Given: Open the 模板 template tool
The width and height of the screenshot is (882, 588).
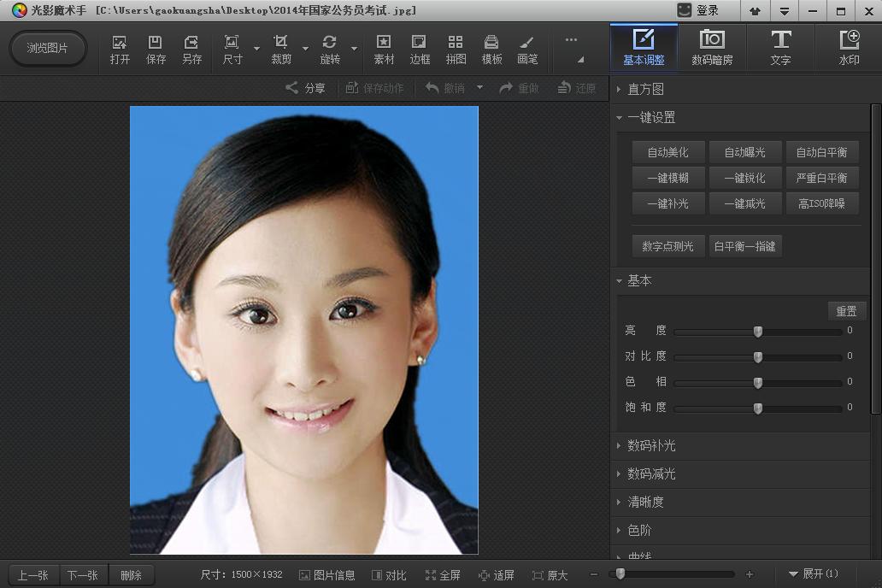Looking at the screenshot, I should 491,48.
